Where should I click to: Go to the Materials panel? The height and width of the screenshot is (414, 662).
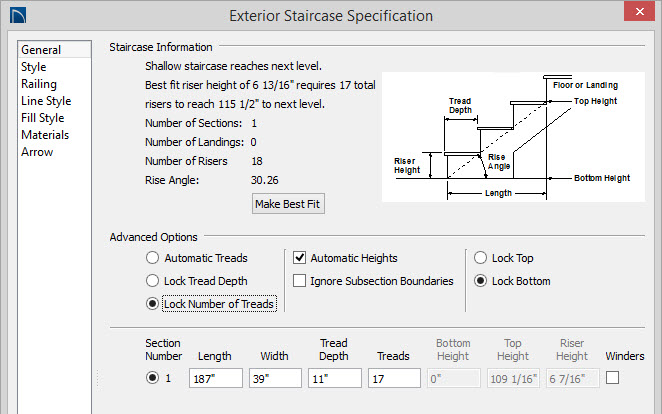tap(45, 135)
